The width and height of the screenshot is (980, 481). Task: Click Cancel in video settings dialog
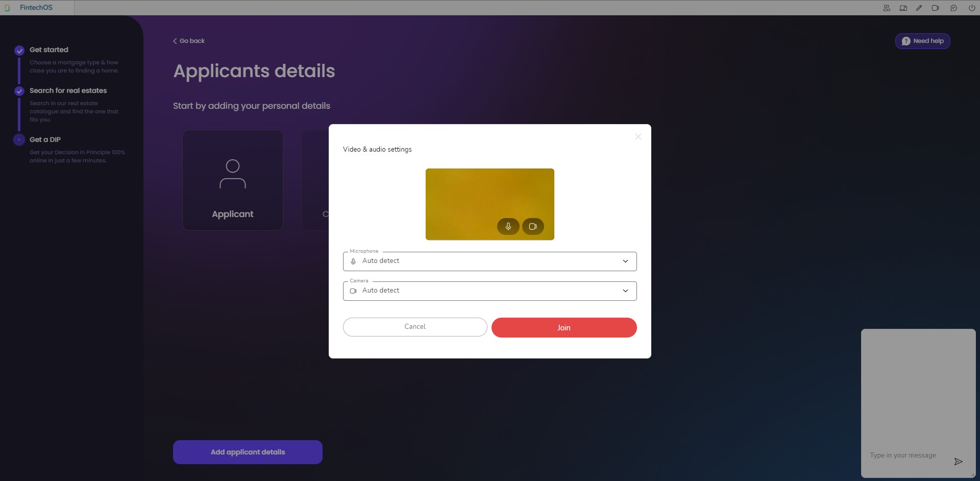[414, 327]
